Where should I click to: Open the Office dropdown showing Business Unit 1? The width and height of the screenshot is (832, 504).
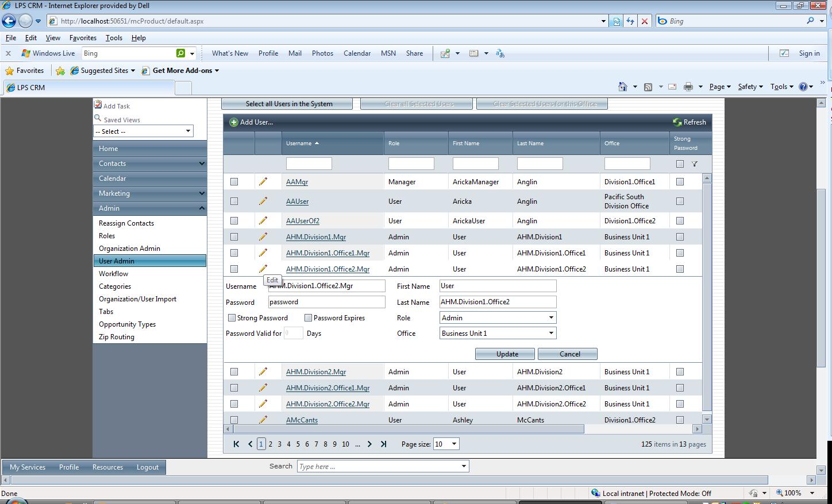click(498, 333)
